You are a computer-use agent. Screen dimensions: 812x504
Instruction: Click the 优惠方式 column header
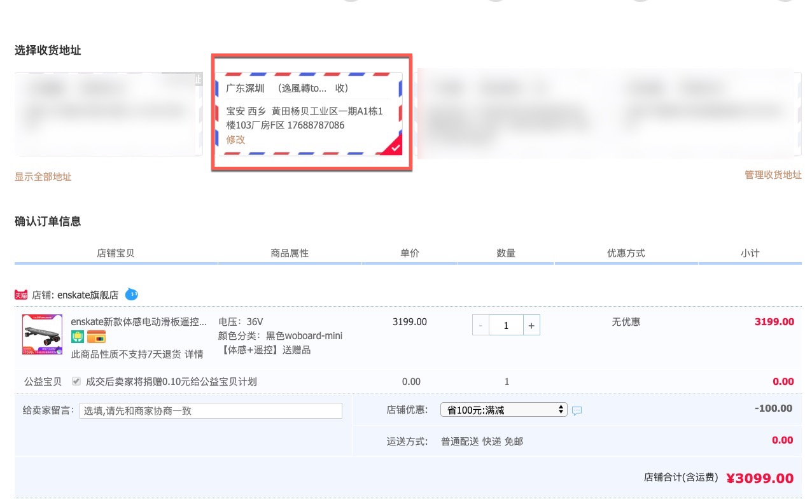[626, 253]
